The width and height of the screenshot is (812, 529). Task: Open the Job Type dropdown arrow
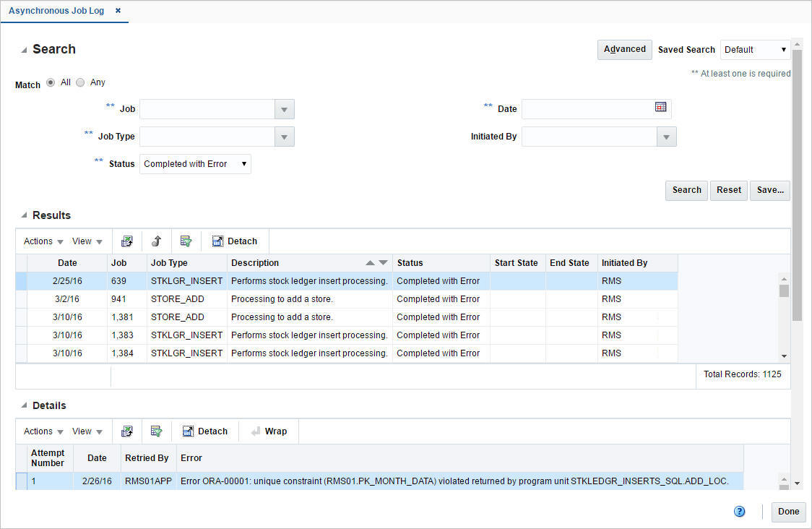[284, 136]
